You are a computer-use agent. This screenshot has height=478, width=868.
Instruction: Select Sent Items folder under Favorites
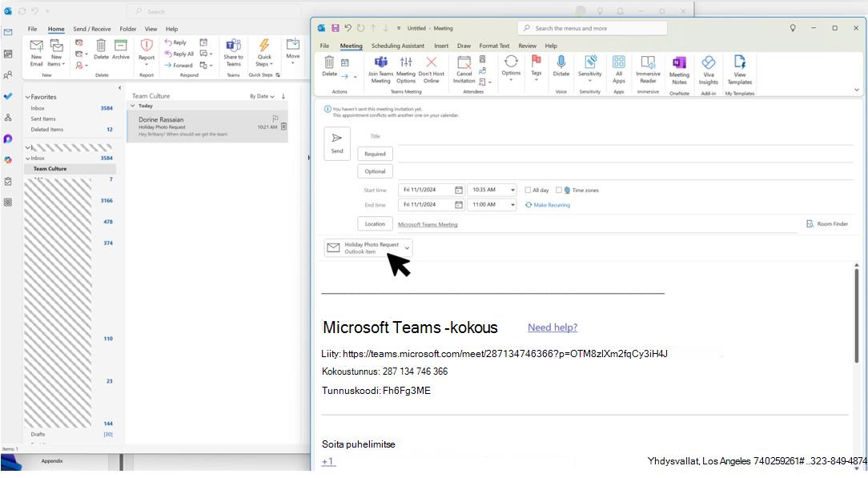point(43,119)
